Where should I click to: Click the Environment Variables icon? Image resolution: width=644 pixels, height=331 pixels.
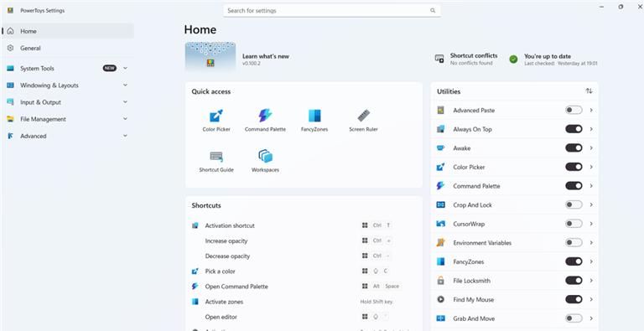(x=441, y=243)
